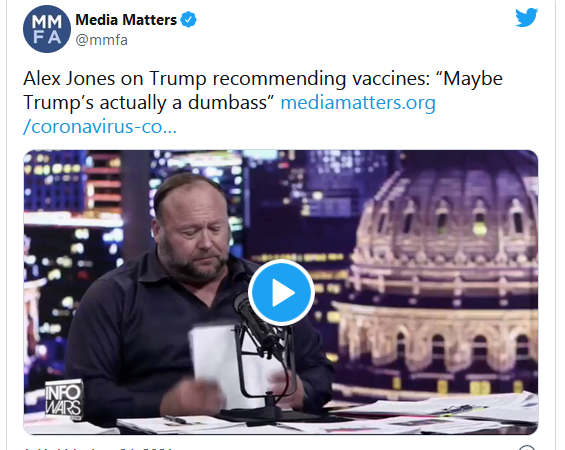The height and width of the screenshot is (450, 565).
Task: Open the Media Matters profile name
Action: pyautogui.click(x=126, y=20)
